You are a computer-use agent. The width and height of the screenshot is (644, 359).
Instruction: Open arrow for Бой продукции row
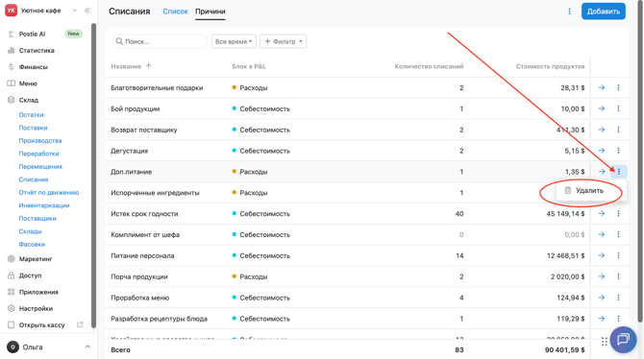tap(602, 108)
